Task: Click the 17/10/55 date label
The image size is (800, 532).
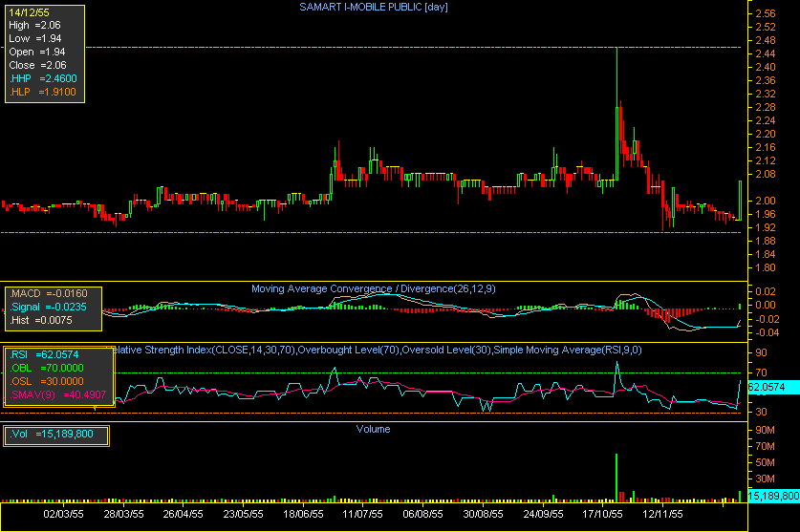Action: click(602, 514)
